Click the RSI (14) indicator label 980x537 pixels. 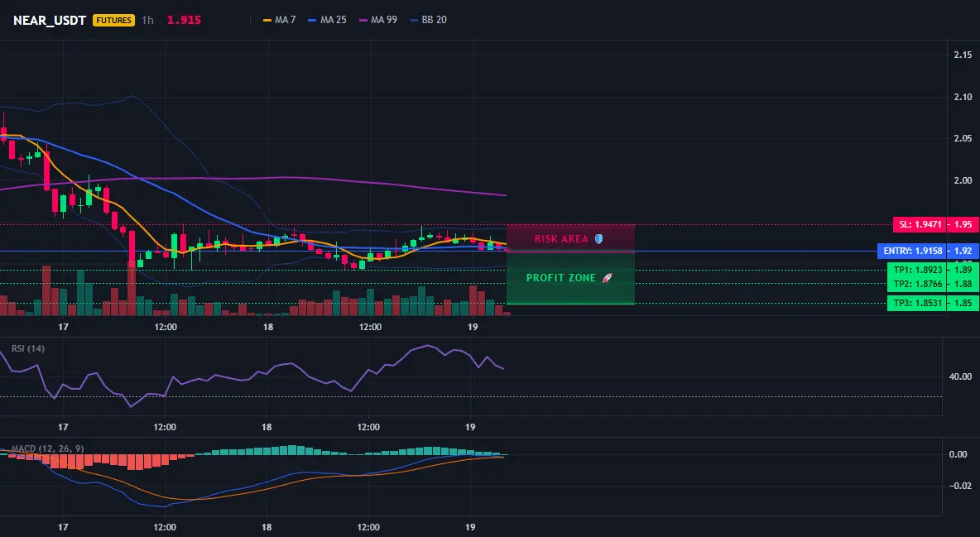[28, 348]
